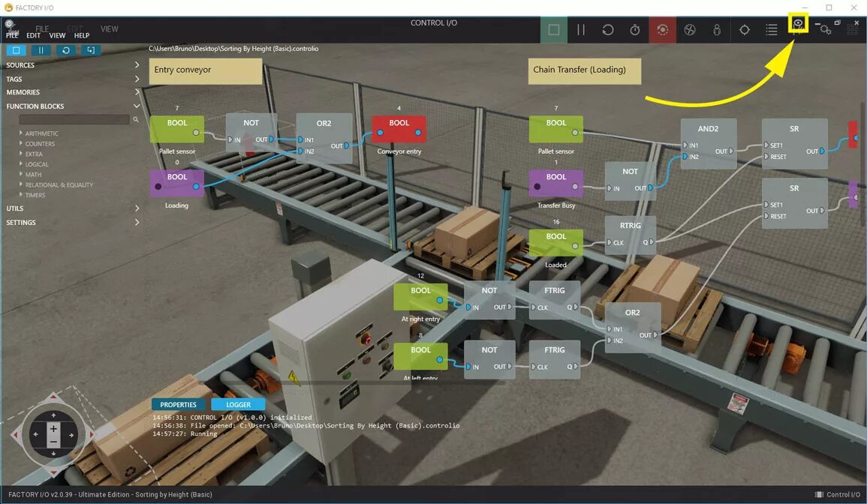Viewport: 867px width, 504px height.
Task: Select the RTRIG function block
Action: 631,235
